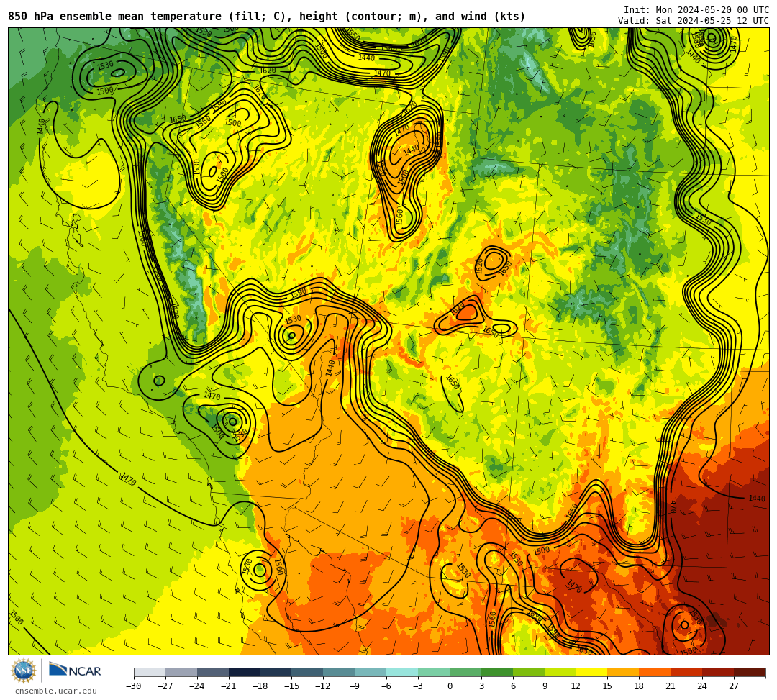Click the 0 colorbar tick label
This screenshot has width=777, height=700.
(x=450, y=686)
